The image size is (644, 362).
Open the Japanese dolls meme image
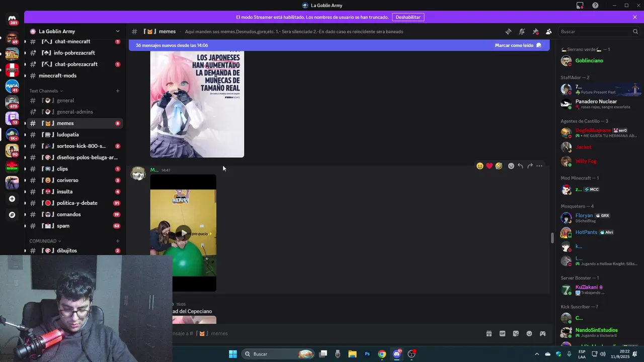coord(197,103)
